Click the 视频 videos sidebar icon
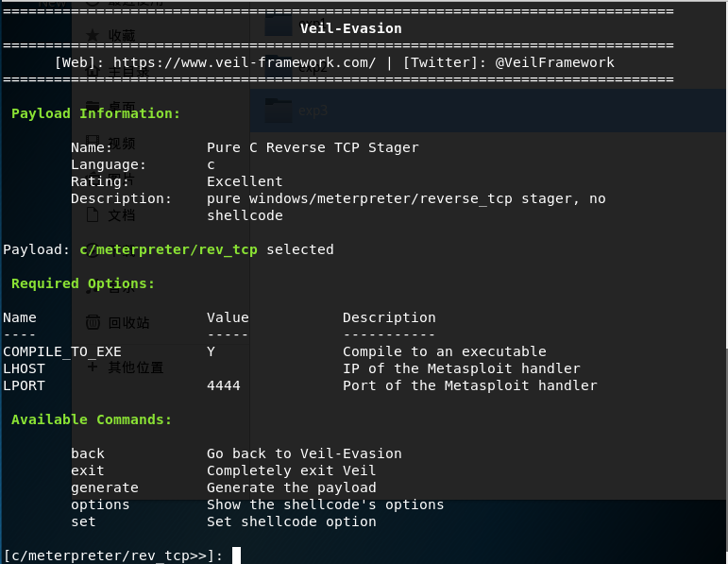Screen dimensions: 728x564 pos(93,143)
